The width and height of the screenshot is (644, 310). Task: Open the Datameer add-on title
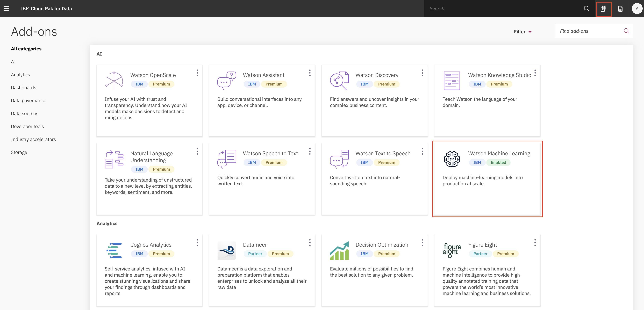[255, 245]
